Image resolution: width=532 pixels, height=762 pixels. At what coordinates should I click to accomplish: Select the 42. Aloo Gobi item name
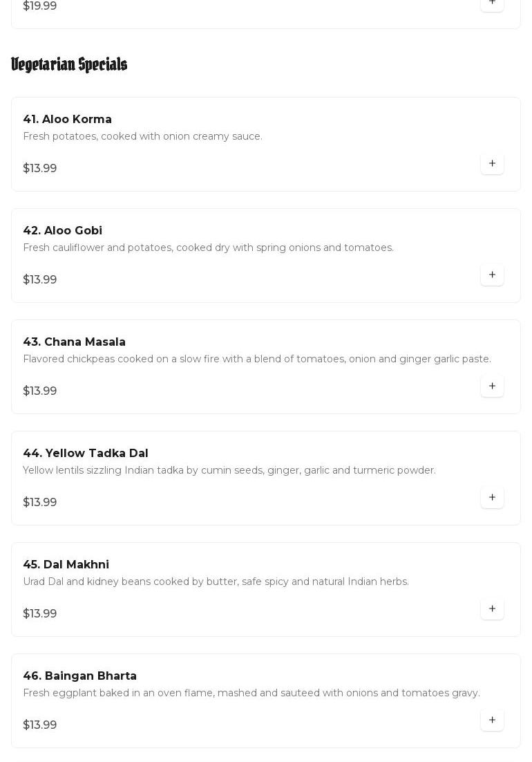[x=62, y=231]
